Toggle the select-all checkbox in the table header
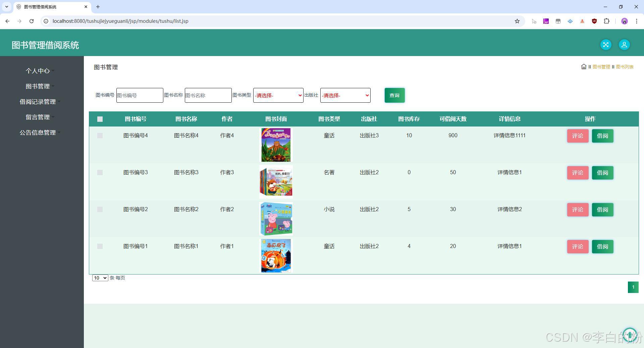Image resolution: width=644 pixels, height=348 pixels. pyautogui.click(x=100, y=119)
